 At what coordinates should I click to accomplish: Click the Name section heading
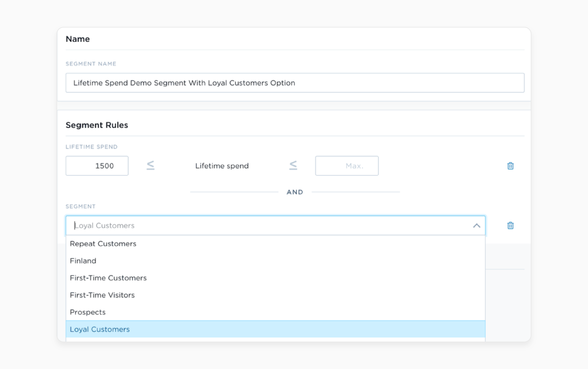[78, 39]
